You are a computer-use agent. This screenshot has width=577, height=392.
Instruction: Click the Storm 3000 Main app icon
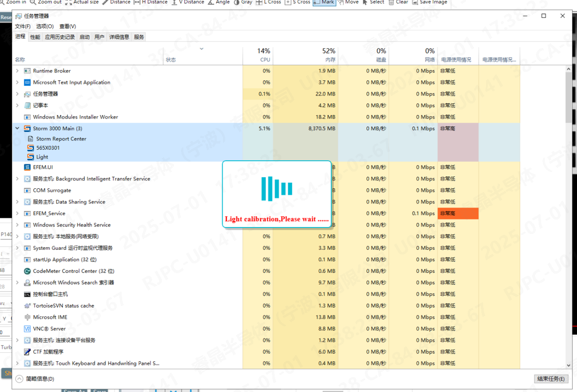pyautogui.click(x=27, y=129)
